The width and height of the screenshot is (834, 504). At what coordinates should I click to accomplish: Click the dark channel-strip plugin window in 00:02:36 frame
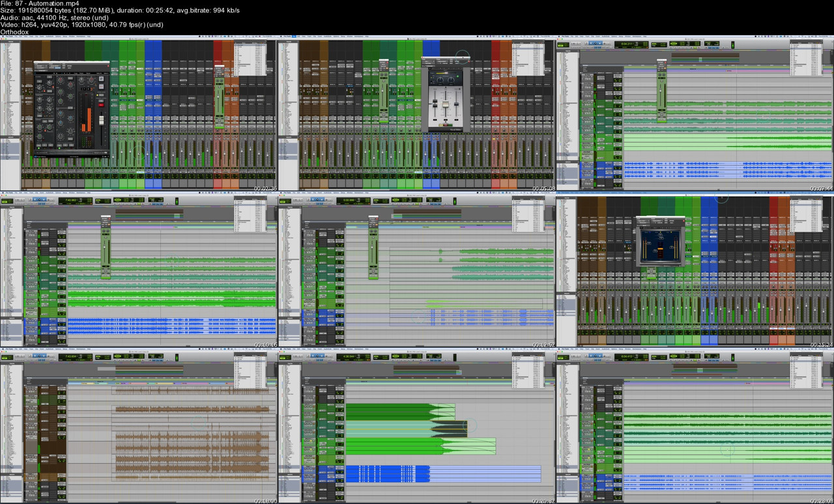tap(72, 109)
